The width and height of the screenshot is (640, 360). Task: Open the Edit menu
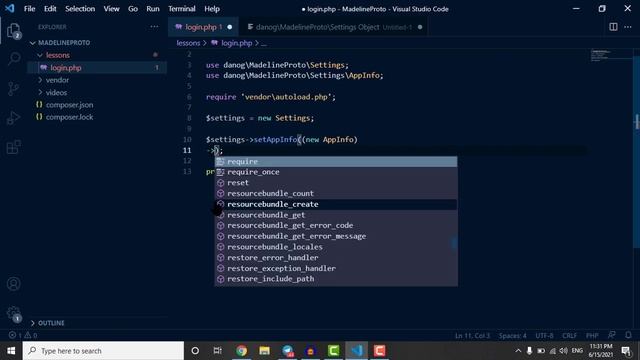50,9
